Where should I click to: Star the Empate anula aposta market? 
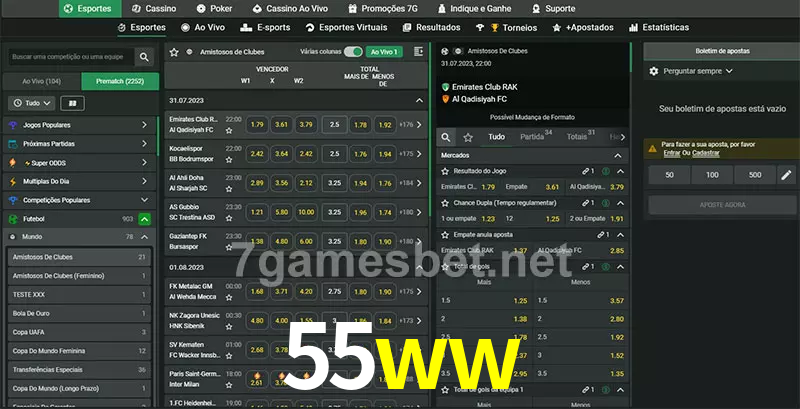pos(445,235)
